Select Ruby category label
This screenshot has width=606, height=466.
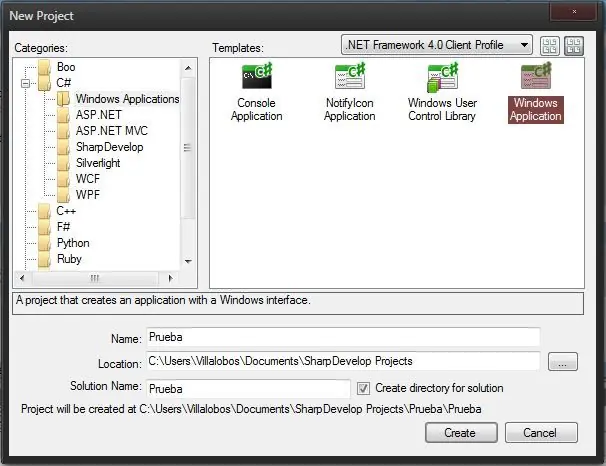(69, 259)
